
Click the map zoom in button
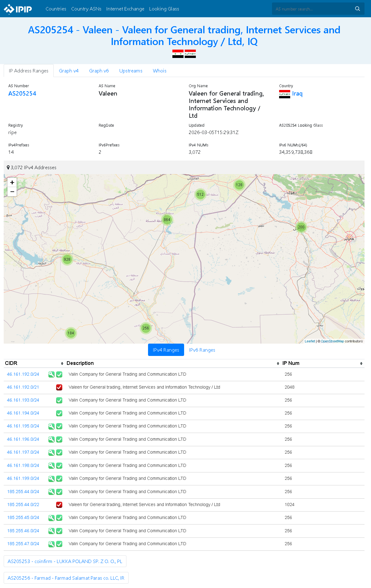[x=12, y=182]
